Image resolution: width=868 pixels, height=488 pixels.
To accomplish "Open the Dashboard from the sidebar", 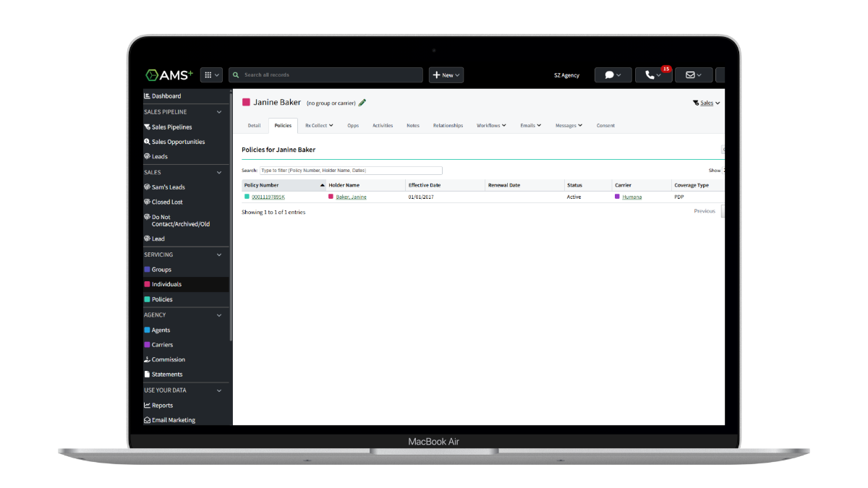I will 163,95.
